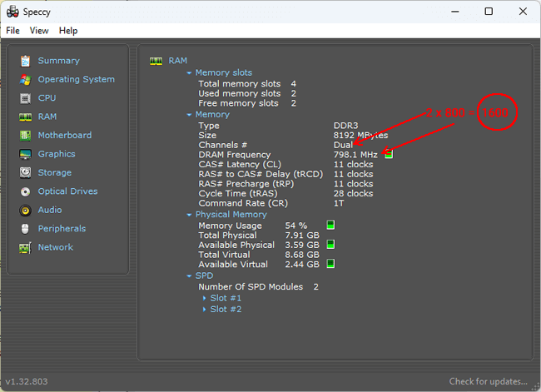The image size is (541, 392).
Task: Click the Speccy app icon in title bar
Action: point(12,12)
